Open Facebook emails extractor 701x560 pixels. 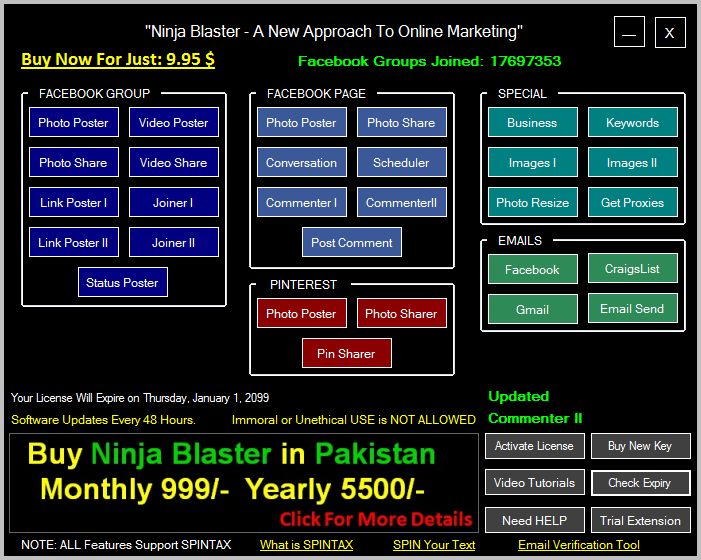[x=533, y=269]
